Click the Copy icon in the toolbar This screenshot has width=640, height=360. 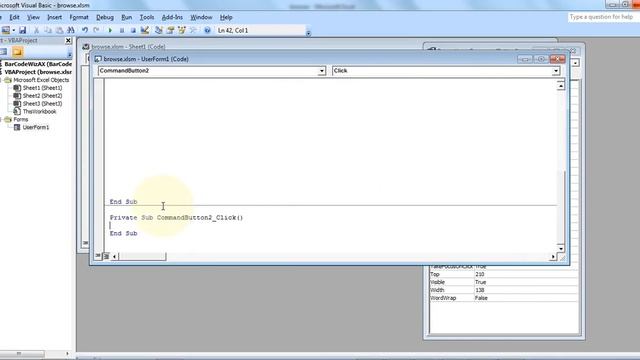point(48,30)
